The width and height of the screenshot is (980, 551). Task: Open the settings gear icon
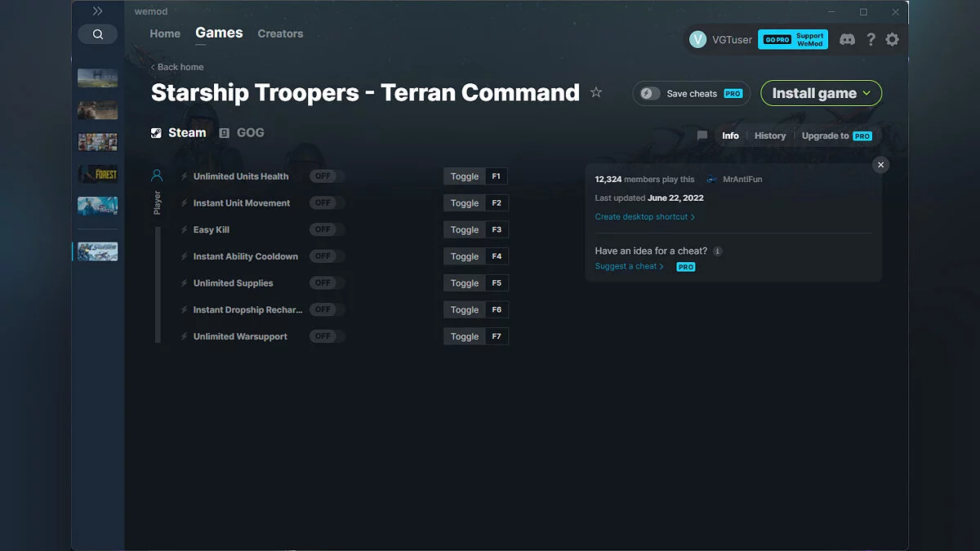click(893, 39)
